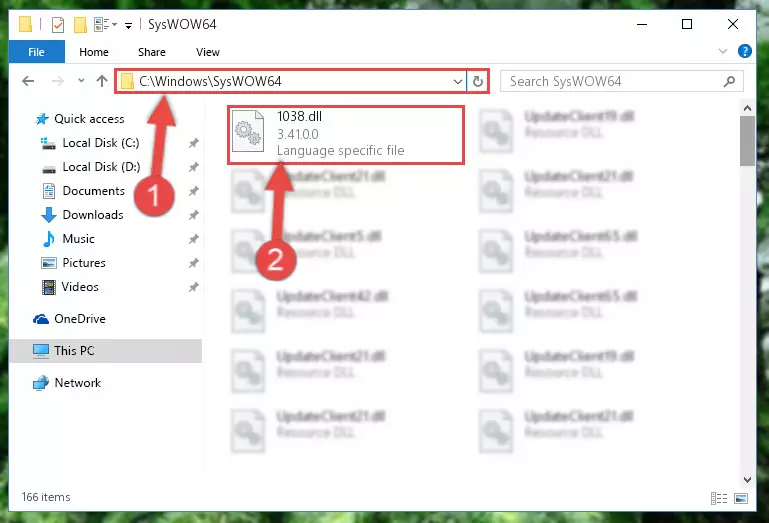This screenshot has width=769, height=523.
Task: Open Videos in the sidebar
Action: [80, 287]
